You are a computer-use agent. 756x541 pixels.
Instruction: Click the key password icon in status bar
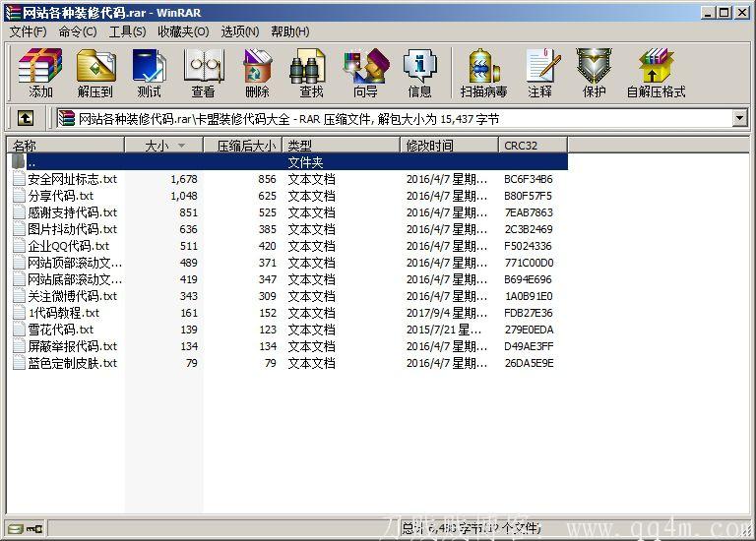[34, 529]
